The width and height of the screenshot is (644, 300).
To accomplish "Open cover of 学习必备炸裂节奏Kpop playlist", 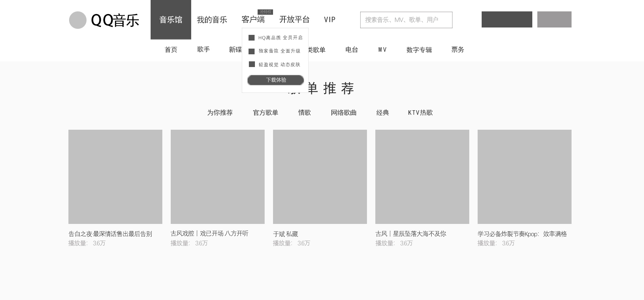I will (525, 177).
